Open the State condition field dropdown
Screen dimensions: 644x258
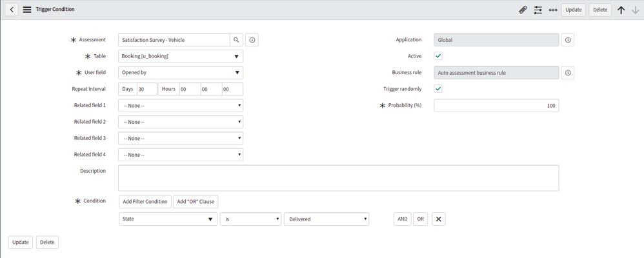(x=168, y=219)
